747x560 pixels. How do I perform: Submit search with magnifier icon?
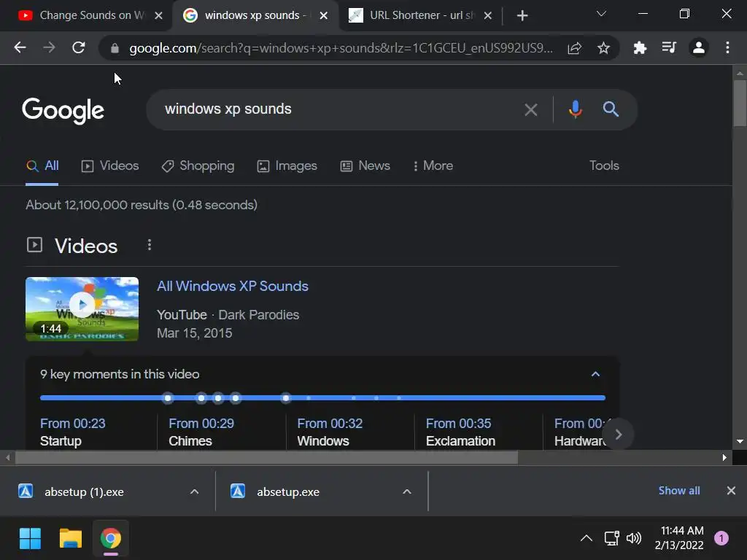pyautogui.click(x=611, y=109)
